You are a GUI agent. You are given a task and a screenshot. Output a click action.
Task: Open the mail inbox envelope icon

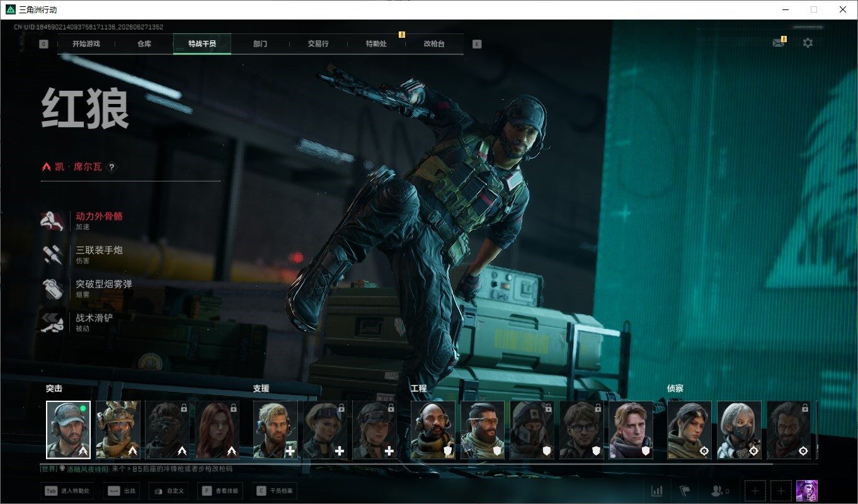coord(779,43)
